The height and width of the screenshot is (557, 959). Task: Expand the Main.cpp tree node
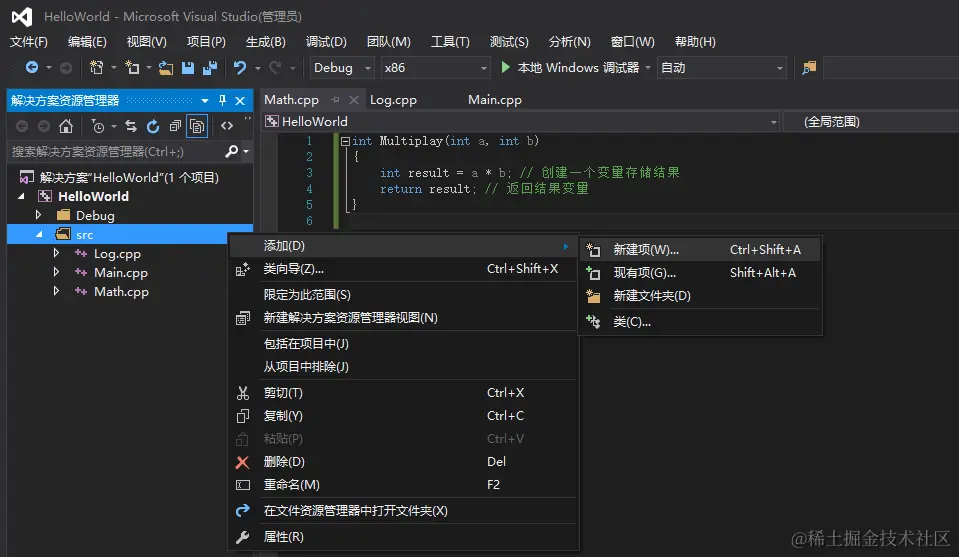coord(56,272)
